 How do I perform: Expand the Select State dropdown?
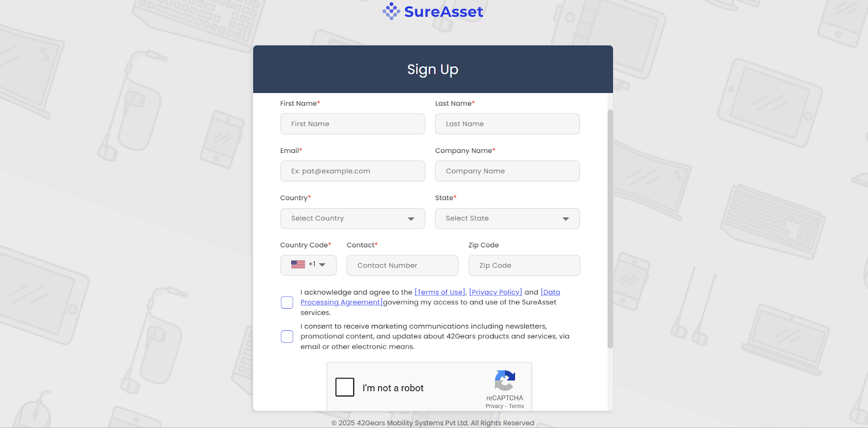[x=507, y=219]
